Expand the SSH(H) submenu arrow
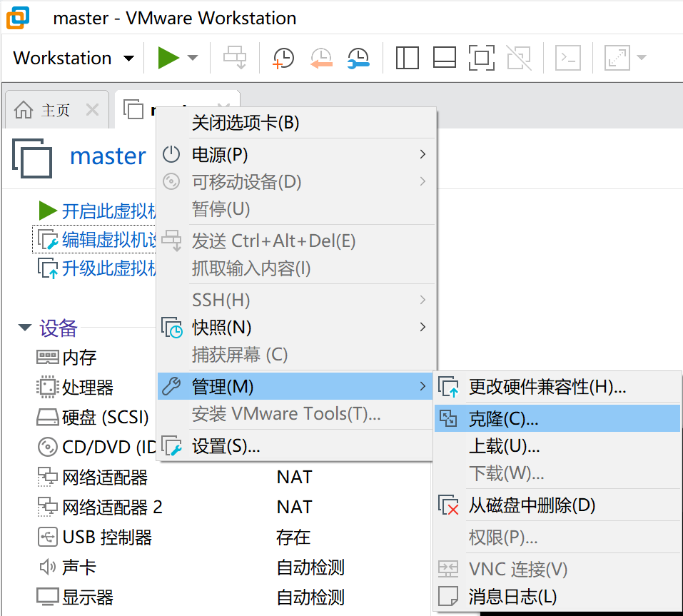This screenshot has width=683, height=616. [x=422, y=300]
